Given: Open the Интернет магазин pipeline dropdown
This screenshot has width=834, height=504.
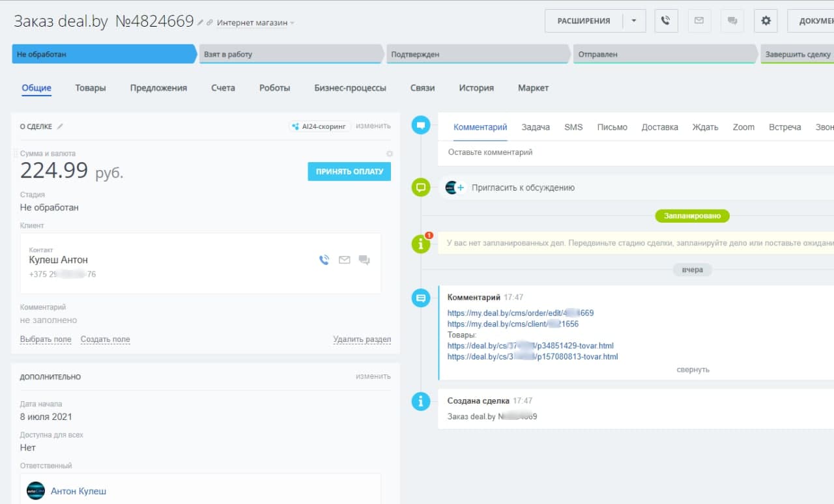Looking at the screenshot, I should tap(255, 23).
